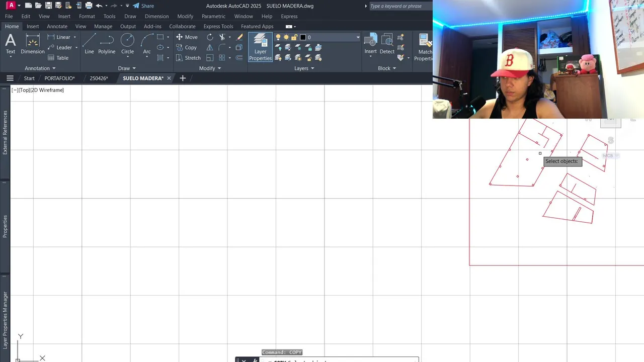This screenshot has width=644, height=362.
Task: Toggle layer freeze sun icon in layer dropdown
Action: 286,37
